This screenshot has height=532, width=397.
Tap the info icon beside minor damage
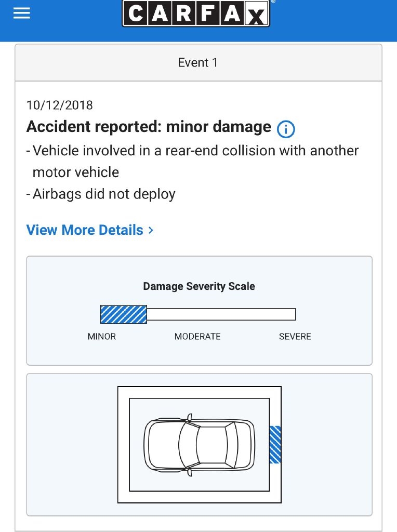click(286, 128)
